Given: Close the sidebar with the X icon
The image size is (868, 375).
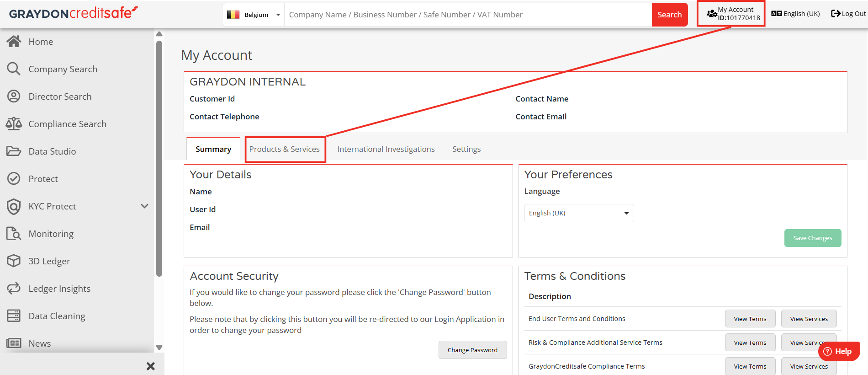Looking at the screenshot, I should coord(151,366).
